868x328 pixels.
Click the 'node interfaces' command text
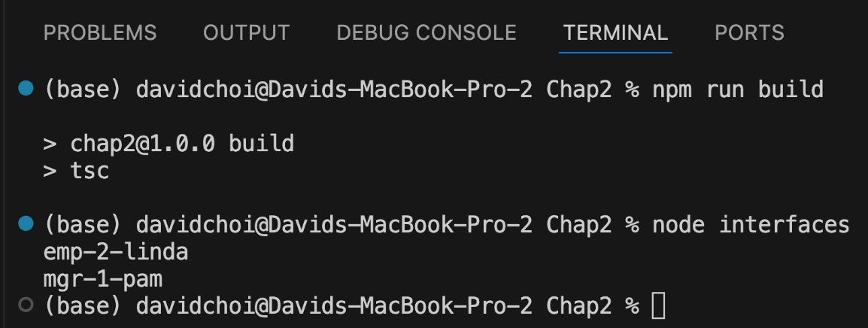click(x=751, y=224)
